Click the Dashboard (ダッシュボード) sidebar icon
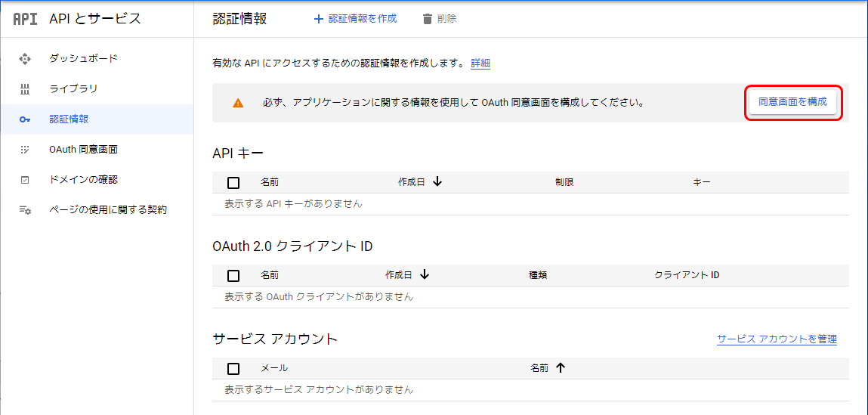 (25, 59)
